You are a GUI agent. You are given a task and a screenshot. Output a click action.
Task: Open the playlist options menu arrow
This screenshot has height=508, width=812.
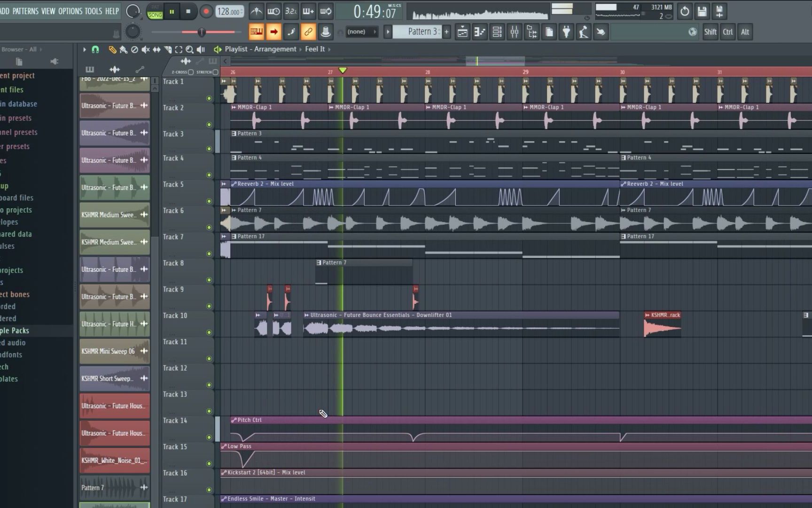[x=85, y=49]
